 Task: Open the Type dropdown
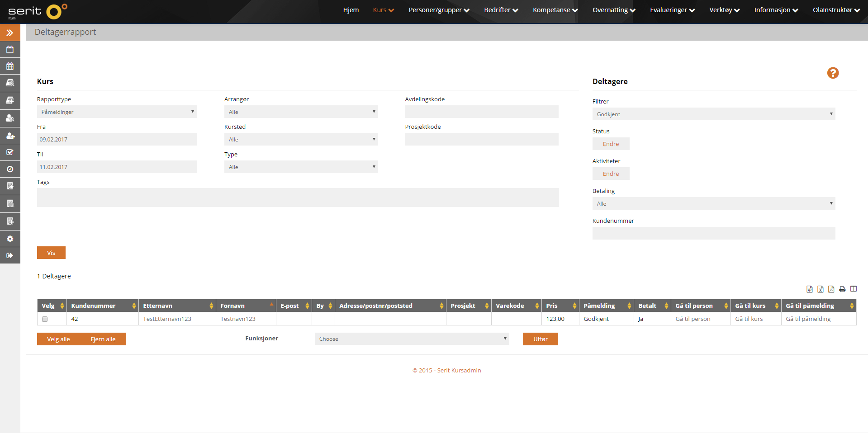click(x=301, y=167)
